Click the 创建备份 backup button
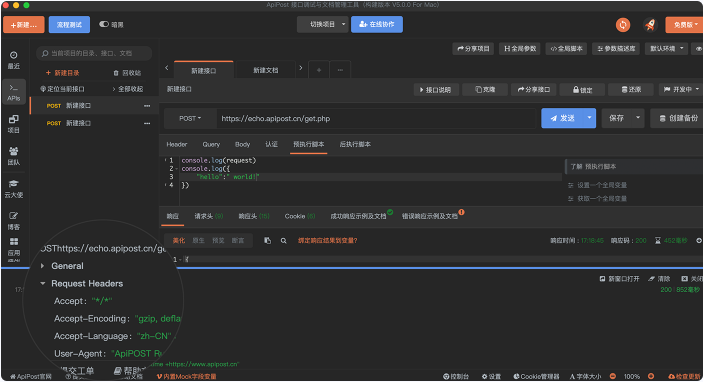The image size is (703, 382). pos(678,118)
